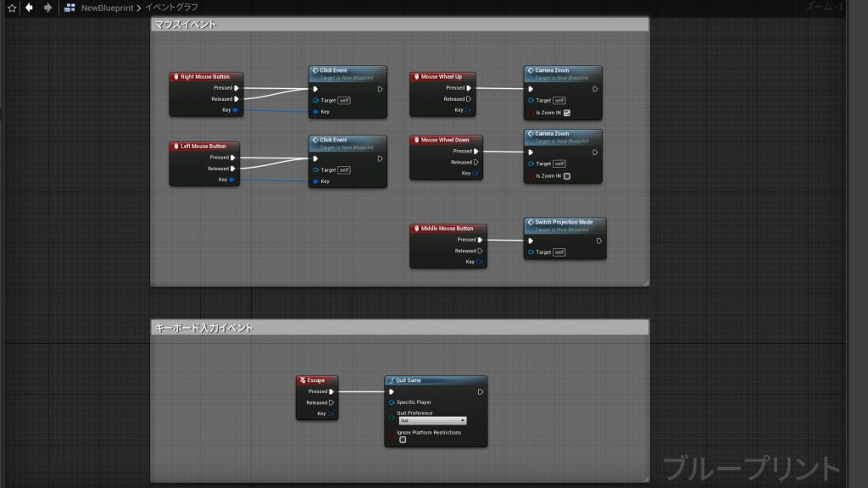Viewport: 868px width, 488px height.
Task: Click the Middle Mouse Button keyboard event icon
Action: click(x=415, y=228)
